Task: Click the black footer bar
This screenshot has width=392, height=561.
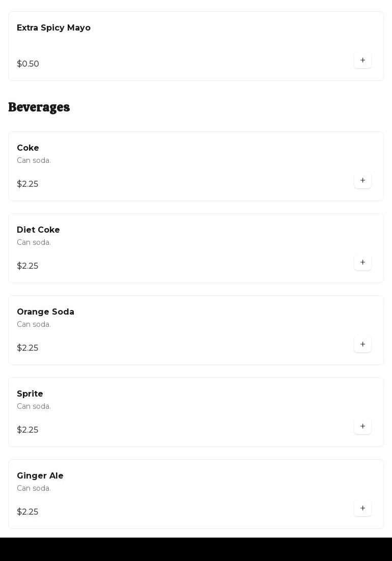Action: coord(196,549)
